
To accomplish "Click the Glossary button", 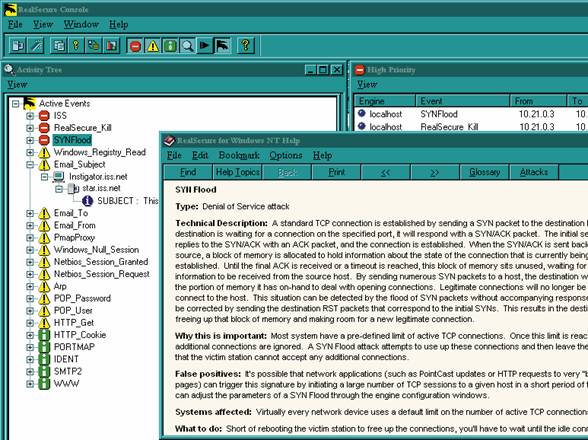I will click(484, 172).
